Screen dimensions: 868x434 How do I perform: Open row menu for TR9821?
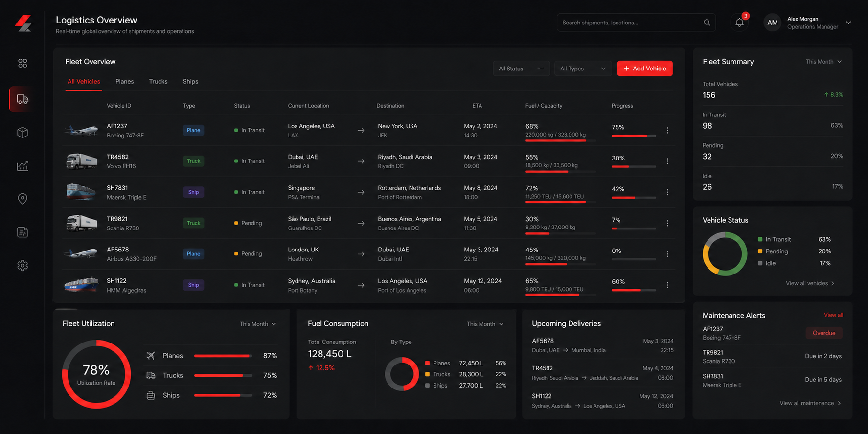point(667,223)
